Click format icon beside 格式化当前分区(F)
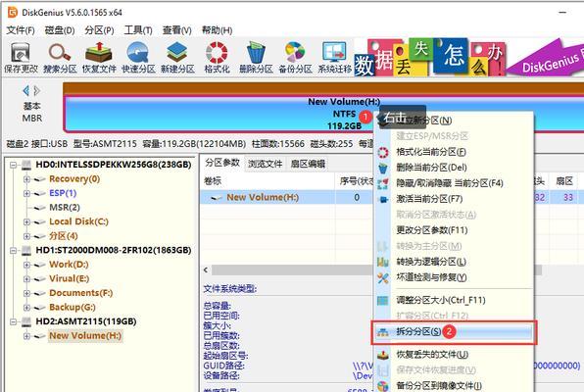The height and width of the screenshot is (392, 584). click(383, 153)
